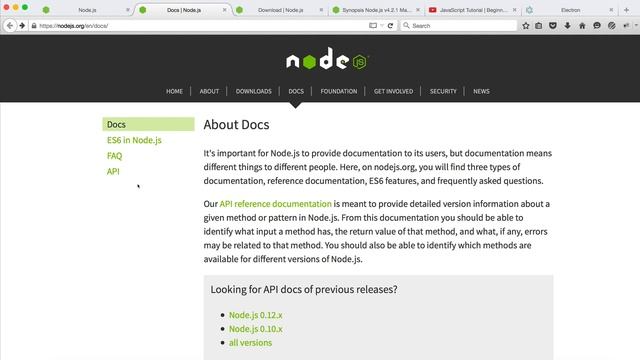Click 'Looking for API docs of previous releases?' heading

[304, 289]
